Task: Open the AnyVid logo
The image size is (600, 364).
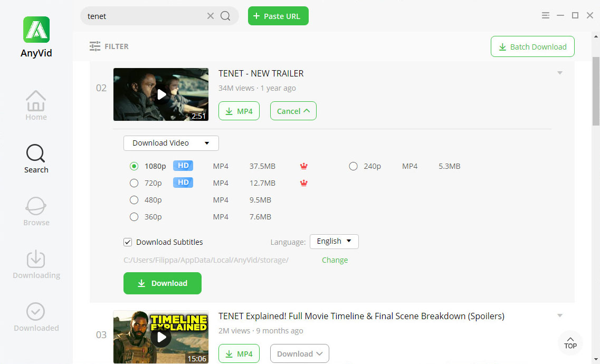Action: 36,30
